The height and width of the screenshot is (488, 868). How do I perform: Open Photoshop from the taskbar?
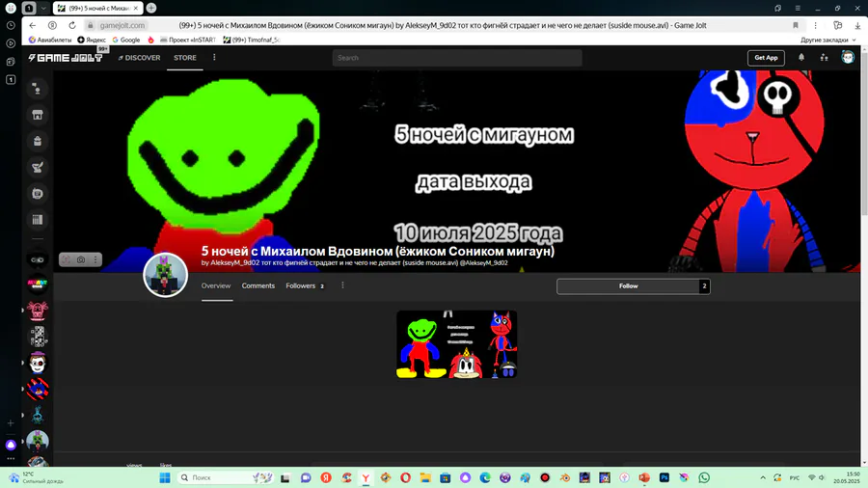pos(664,477)
